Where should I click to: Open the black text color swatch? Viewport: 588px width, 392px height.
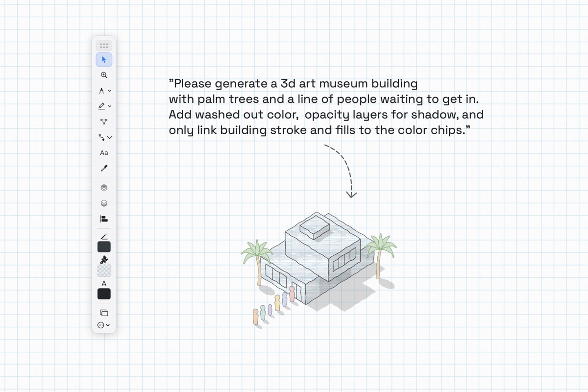coord(104,294)
